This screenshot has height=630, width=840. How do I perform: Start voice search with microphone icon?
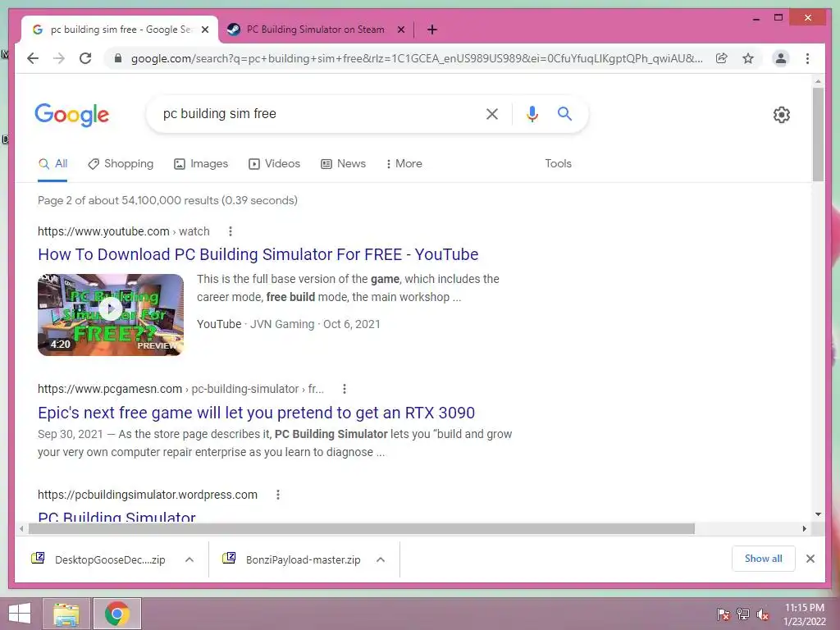click(532, 113)
